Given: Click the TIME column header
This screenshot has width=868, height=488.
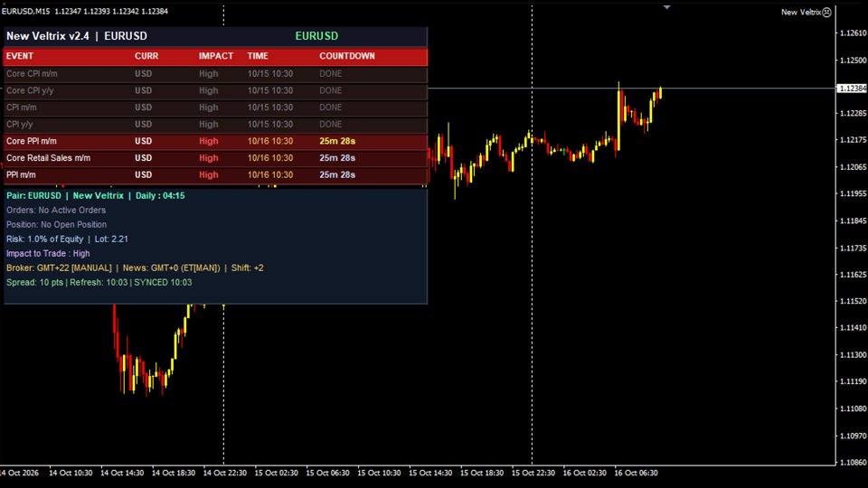Looking at the screenshot, I should 258,56.
